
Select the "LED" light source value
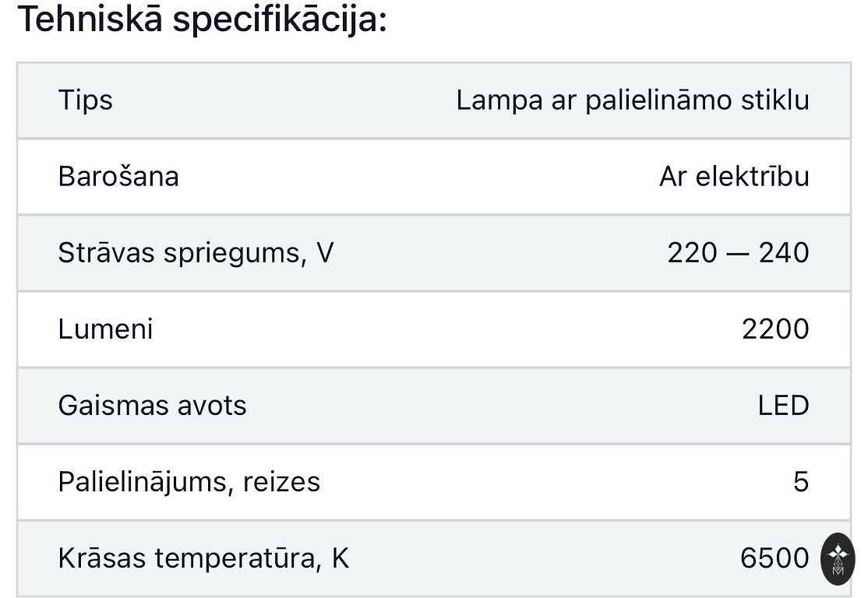[783, 406]
